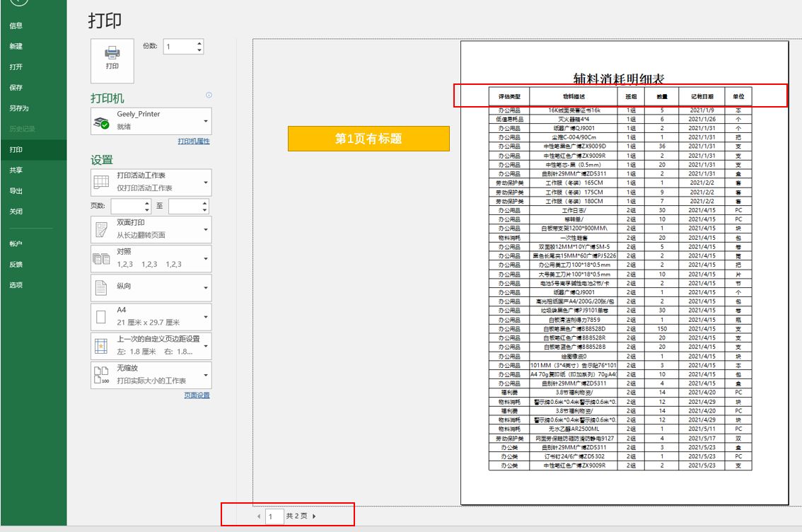Click the printer status icon with green check
The height and width of the screenshot is (532, 802).
100,122
